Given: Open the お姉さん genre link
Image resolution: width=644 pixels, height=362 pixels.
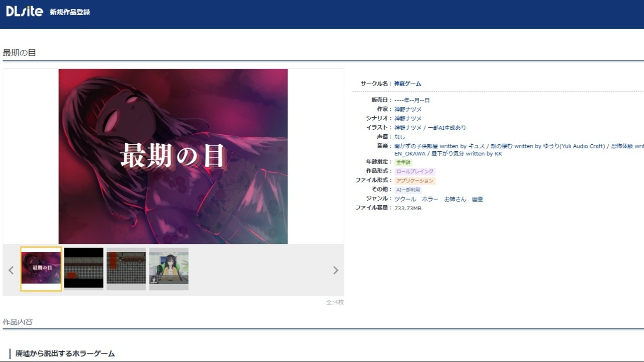Looking at the screenshot, I should [455, 199].
